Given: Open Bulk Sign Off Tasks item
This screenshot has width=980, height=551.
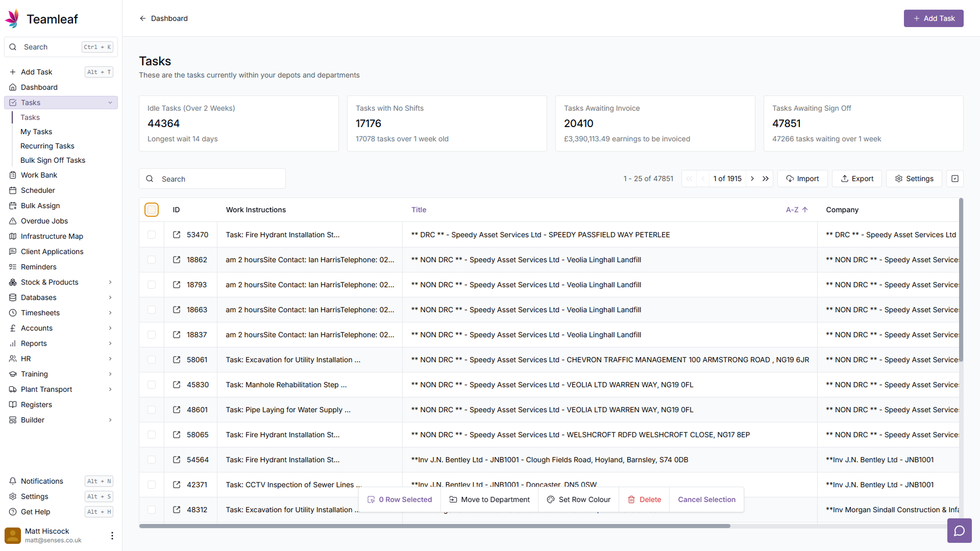Looking at the screenshot, I should pyautogui.click(x=53, y=160).
